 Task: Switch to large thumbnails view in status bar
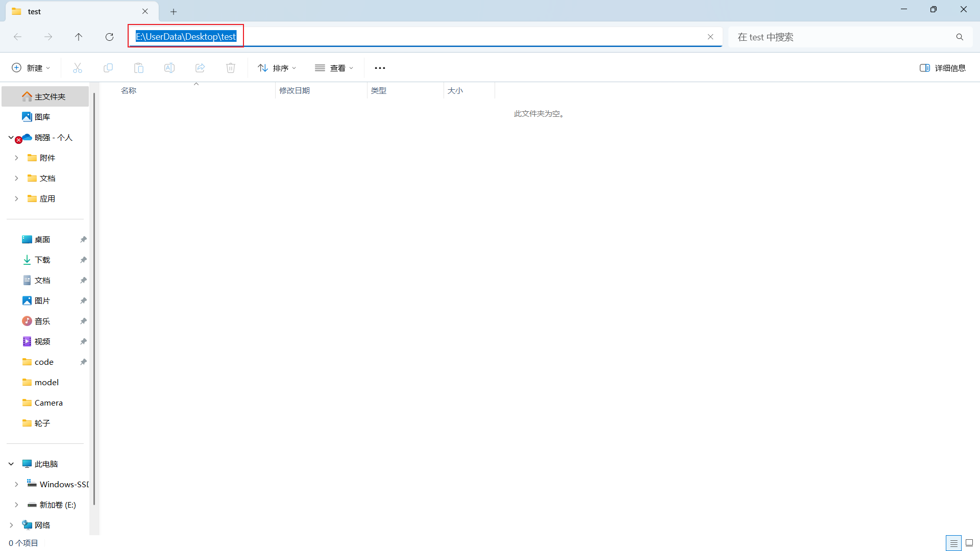point(969,543)
